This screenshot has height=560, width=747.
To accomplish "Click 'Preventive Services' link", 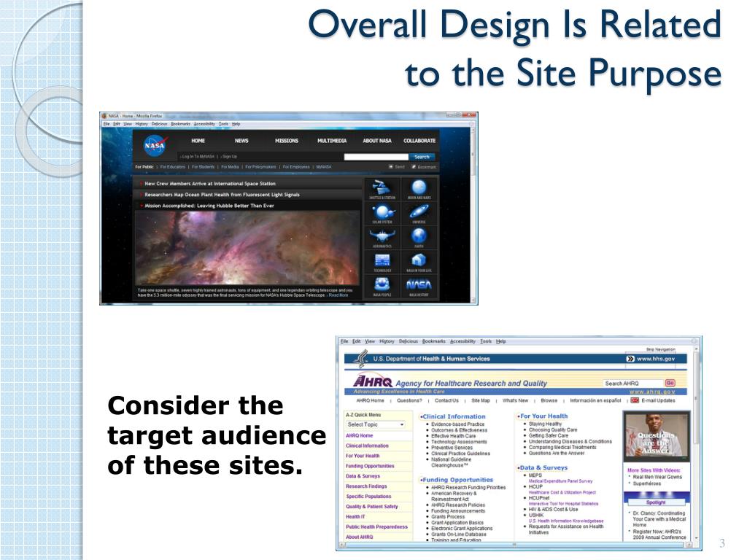I will click(452, 448).
